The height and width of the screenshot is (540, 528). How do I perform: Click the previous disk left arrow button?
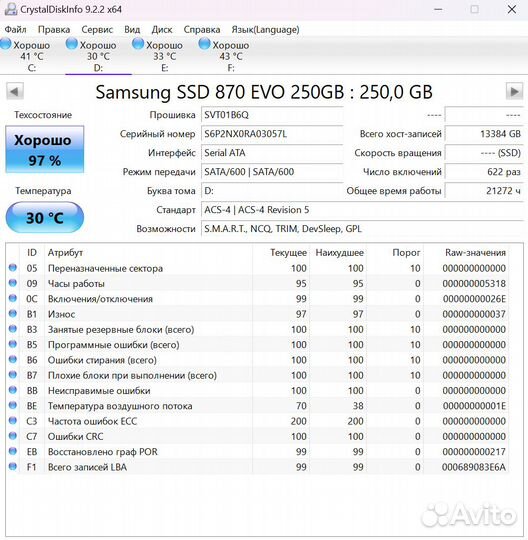click(15, 92)
